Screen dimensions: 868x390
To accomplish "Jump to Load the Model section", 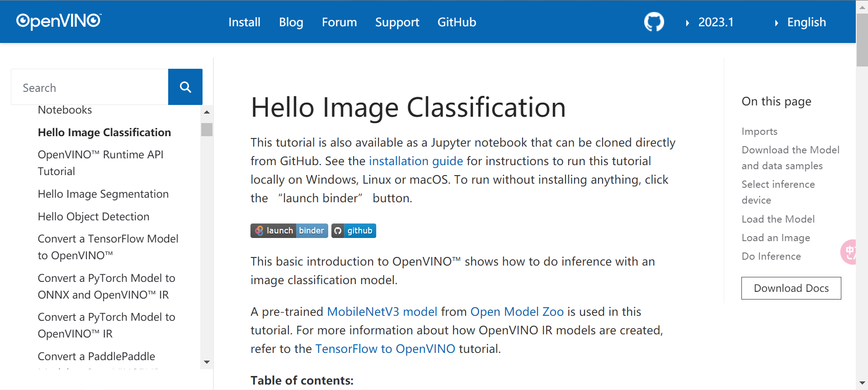I will click(x=778, y=219).
